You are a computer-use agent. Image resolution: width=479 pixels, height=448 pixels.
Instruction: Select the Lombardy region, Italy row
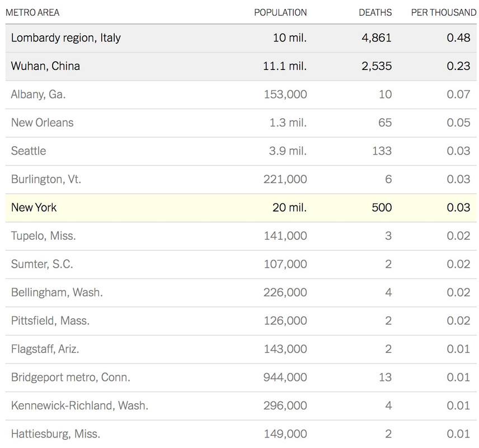pyautogui.click(x=241, y=38)
